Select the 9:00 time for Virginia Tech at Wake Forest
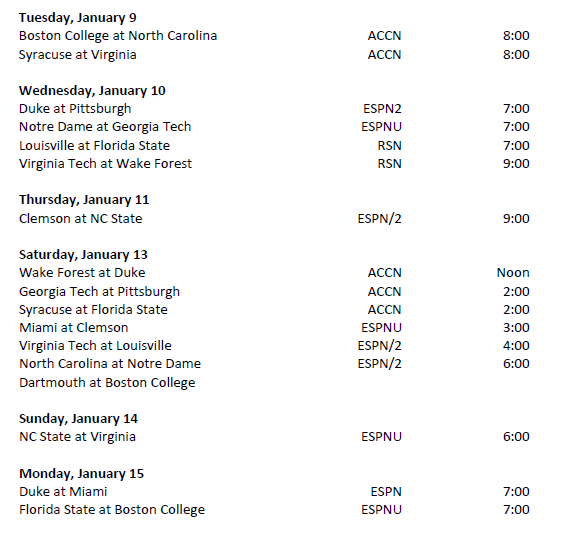This screenshot has height=536, width=570. (x=516, y=163)
